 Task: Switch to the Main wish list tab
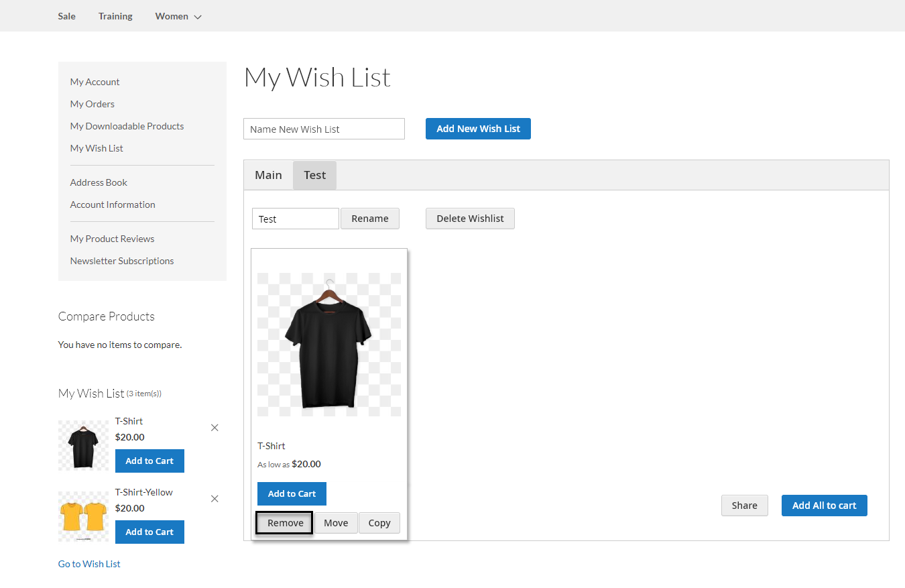(x=268, y=175)
